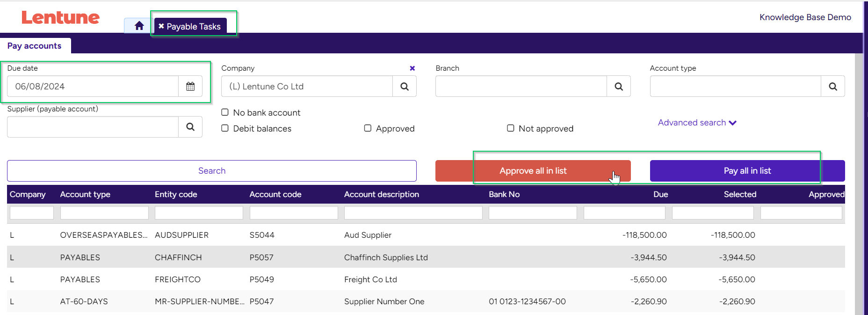Select the Pay accounts sub-tab
Screen dimensions: 868x315
35,46
